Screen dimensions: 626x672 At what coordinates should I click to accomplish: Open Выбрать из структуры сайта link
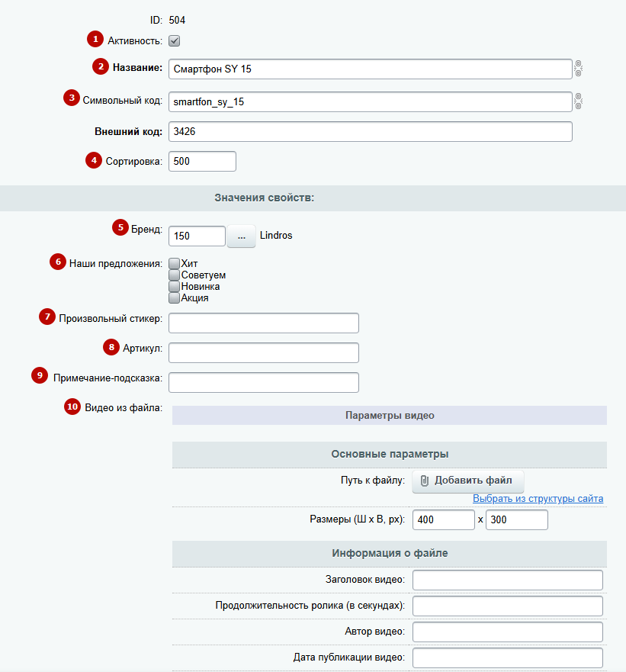(x=538, y=498)
